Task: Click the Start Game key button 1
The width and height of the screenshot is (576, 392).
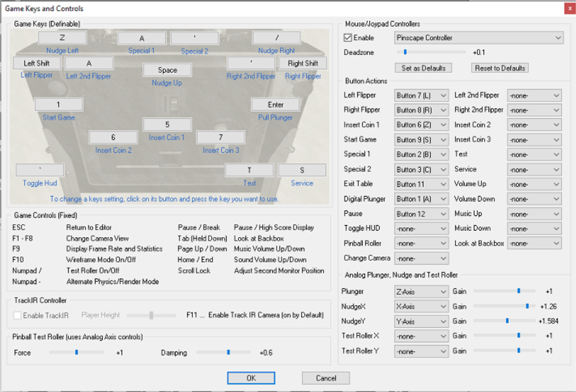Action: pos(59,104)
